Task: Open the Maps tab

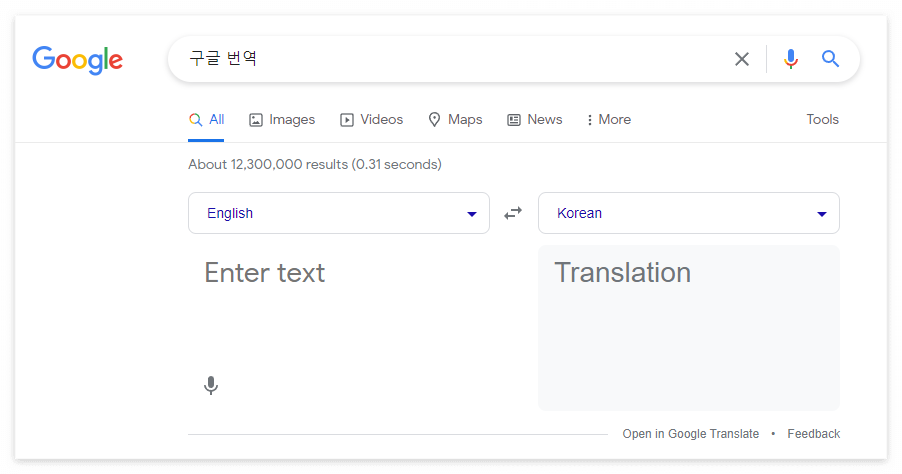Action: [x=456, y=120]
